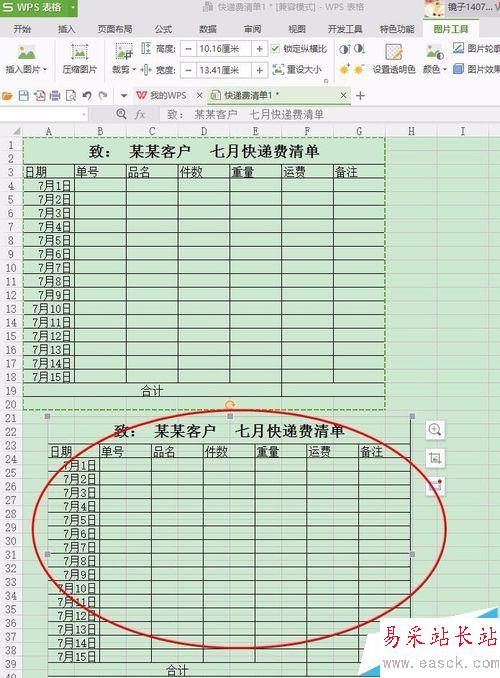
Task: Click the rotate handle above selected picture
Action: click(x=230, y=405)
